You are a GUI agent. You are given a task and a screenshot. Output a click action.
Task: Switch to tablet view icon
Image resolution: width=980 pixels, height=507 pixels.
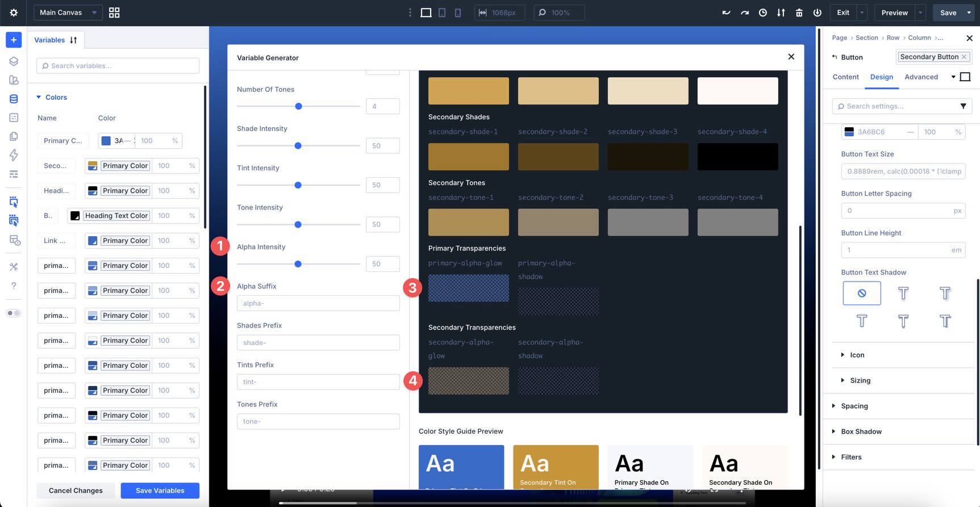(442, 12)
